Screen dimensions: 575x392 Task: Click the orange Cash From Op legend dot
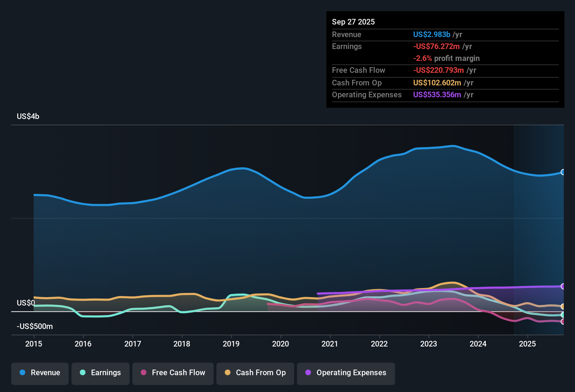228,373
